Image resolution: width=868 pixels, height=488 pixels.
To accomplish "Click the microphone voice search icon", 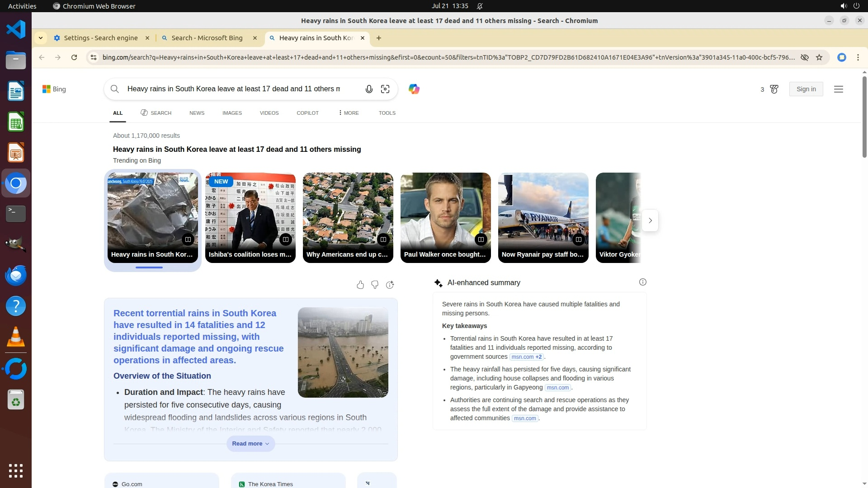I will [369, 89].
